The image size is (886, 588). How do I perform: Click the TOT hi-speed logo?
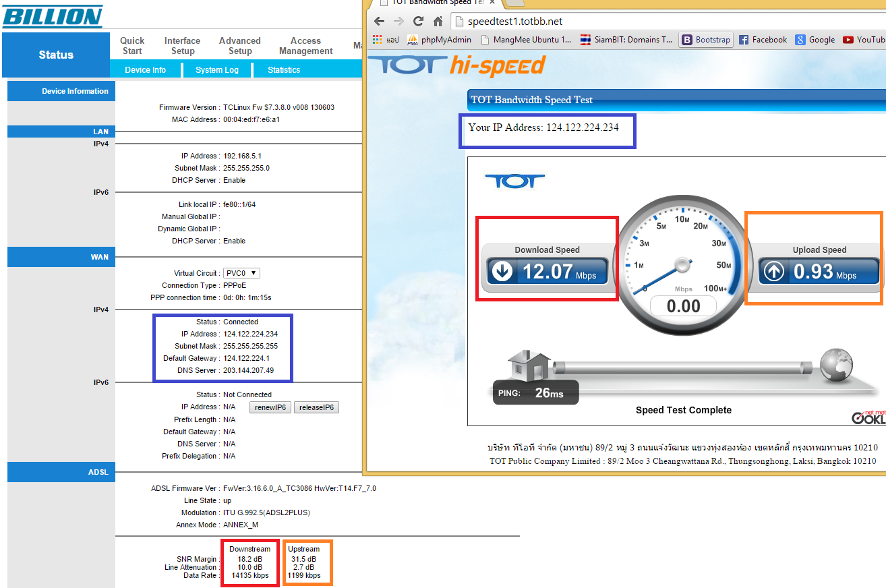click(457, 65)
